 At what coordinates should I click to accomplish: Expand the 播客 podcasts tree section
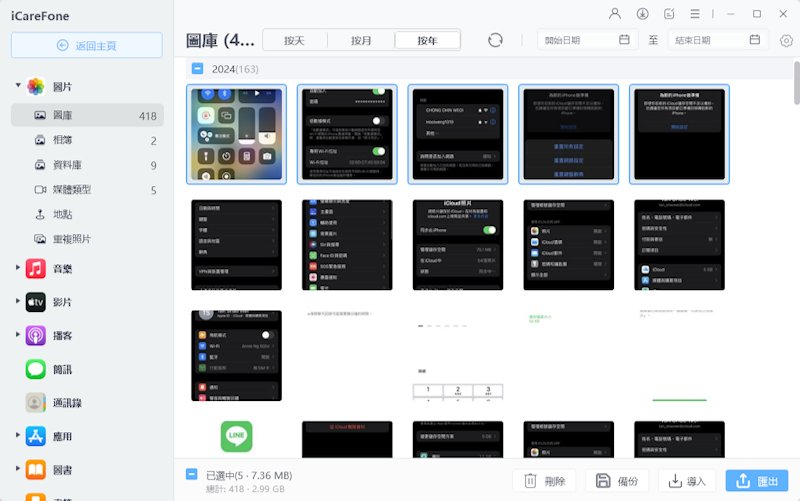(18, 335)
